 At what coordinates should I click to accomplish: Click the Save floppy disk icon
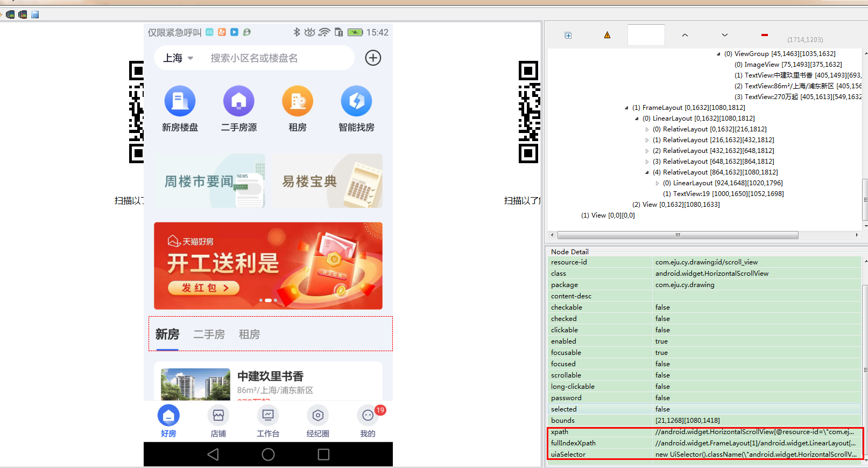pyautogui.click(x=35, y=15)
